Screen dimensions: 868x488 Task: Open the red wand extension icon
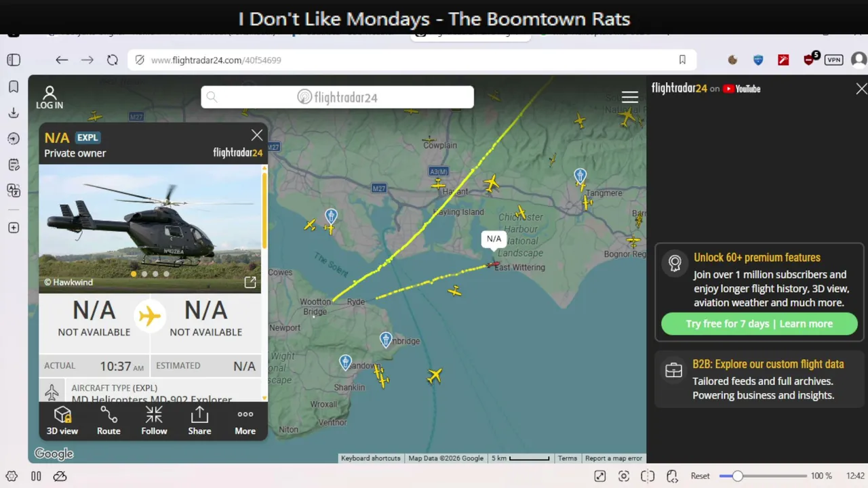(783, 60)
